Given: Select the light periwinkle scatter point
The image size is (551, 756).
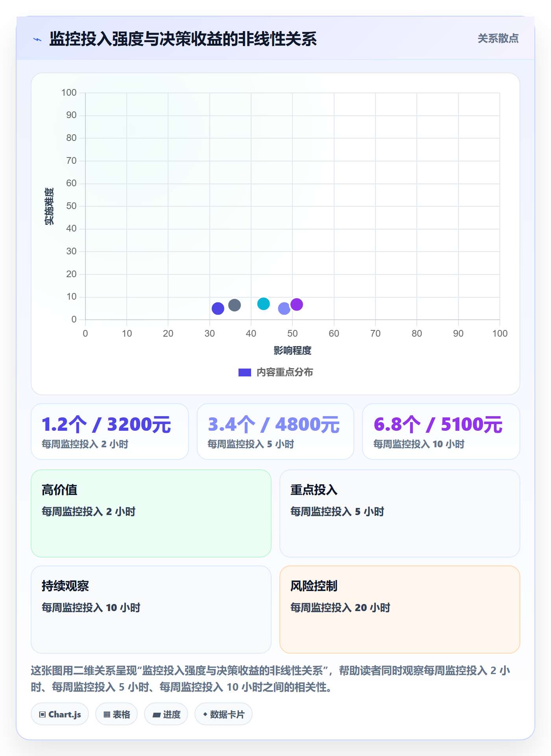Looking at the screenshot, I should click(x=284, y=309).
